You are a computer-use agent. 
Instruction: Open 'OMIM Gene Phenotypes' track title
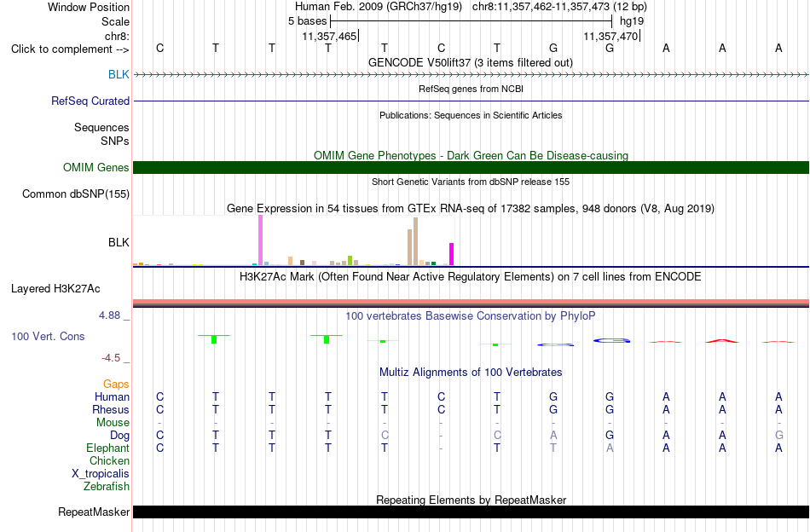click(x=471, y=155)
